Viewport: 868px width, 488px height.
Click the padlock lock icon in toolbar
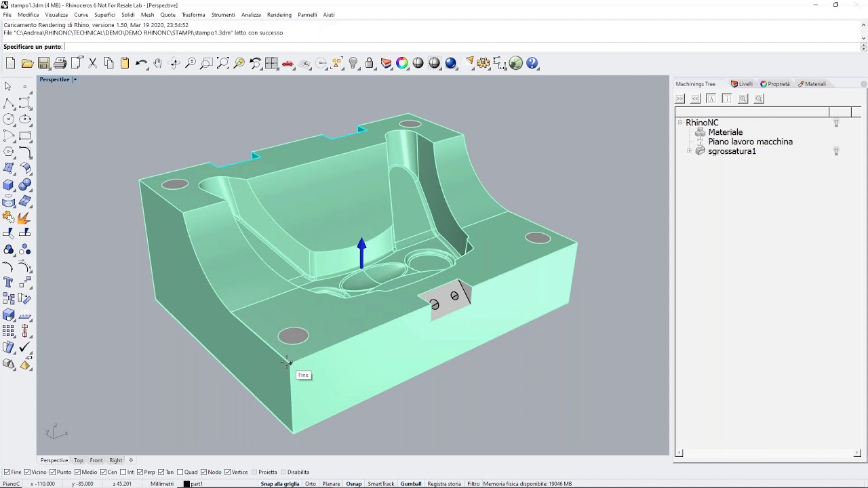click(370, 63)
